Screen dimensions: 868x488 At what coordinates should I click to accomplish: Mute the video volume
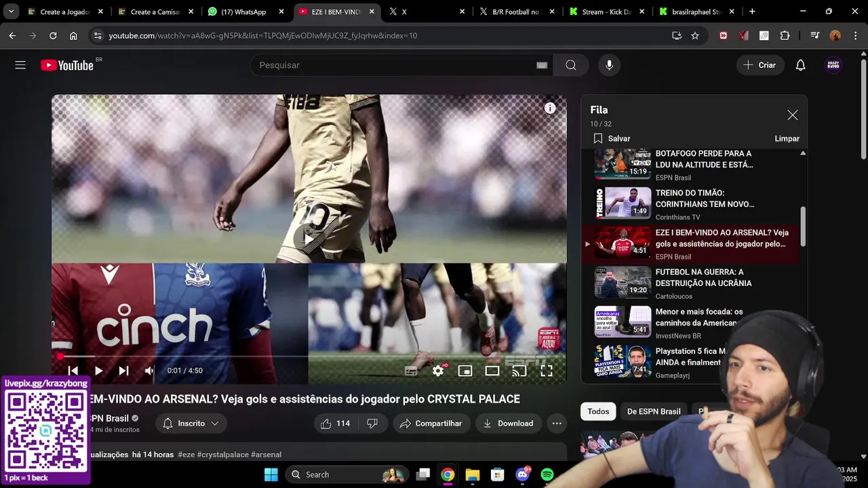click(x=149, y=371)
